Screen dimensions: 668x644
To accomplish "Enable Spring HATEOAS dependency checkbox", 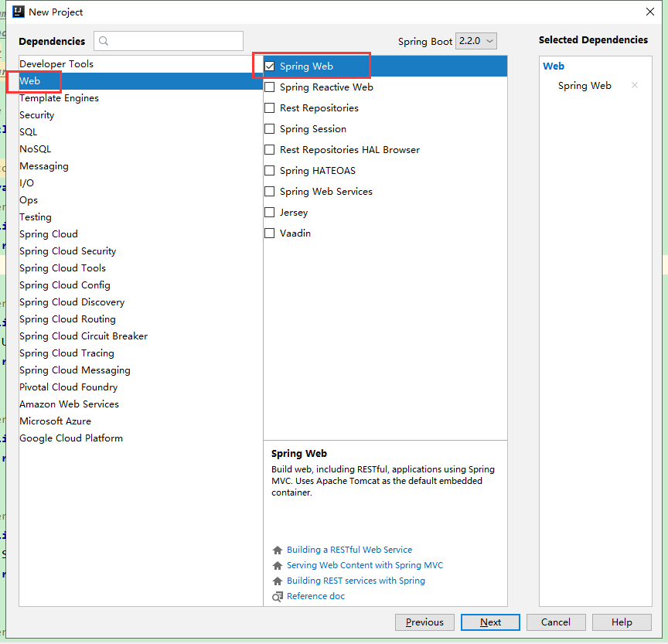I will (x=269, y=170).
